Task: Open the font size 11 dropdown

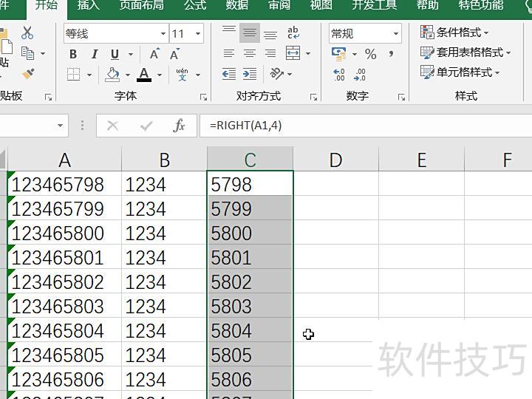Action: [x=198, y=33]
